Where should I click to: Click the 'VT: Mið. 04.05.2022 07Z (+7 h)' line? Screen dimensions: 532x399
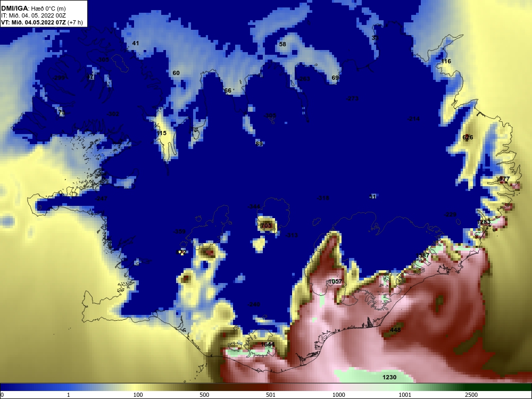point(41,22)
